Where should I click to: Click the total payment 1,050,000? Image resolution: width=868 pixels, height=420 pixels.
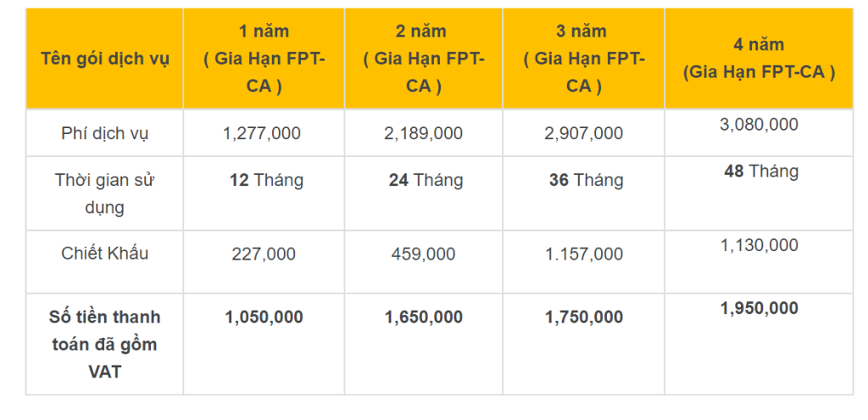264,317
